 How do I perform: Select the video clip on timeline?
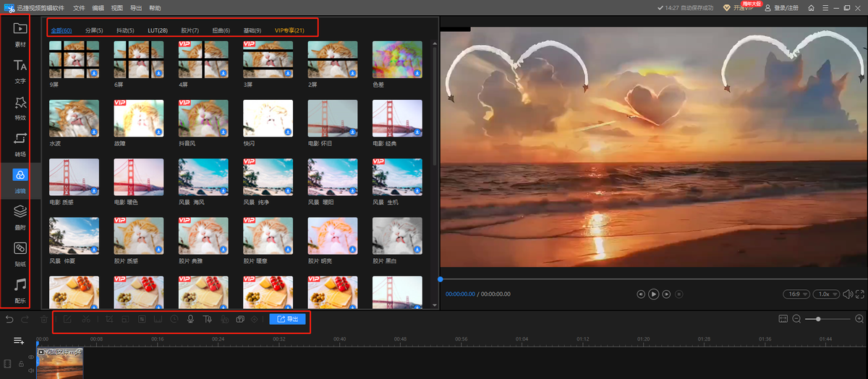click(x=60, y=363)
